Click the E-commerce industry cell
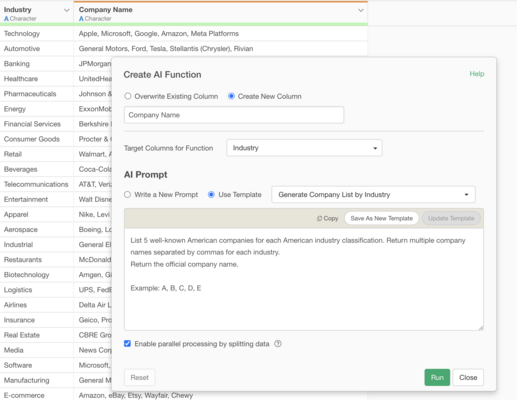 coord(37,395)
